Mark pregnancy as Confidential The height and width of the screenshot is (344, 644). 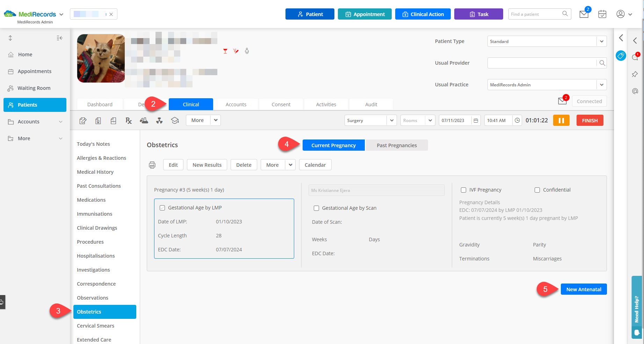click(537, 190)
